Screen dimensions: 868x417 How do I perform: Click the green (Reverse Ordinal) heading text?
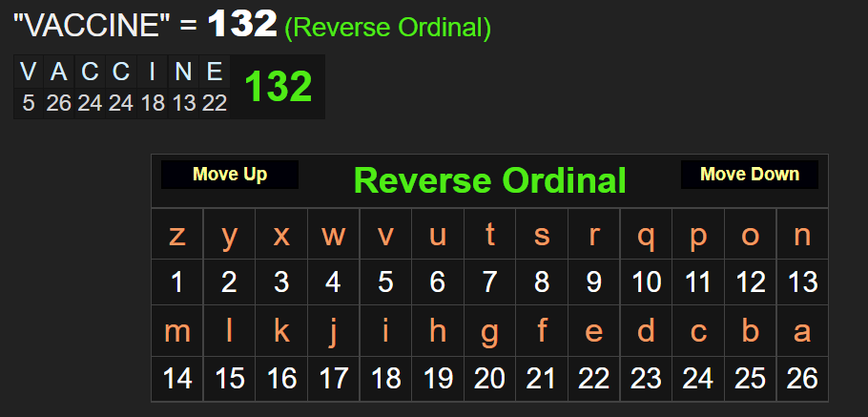(x=387, y=28)
